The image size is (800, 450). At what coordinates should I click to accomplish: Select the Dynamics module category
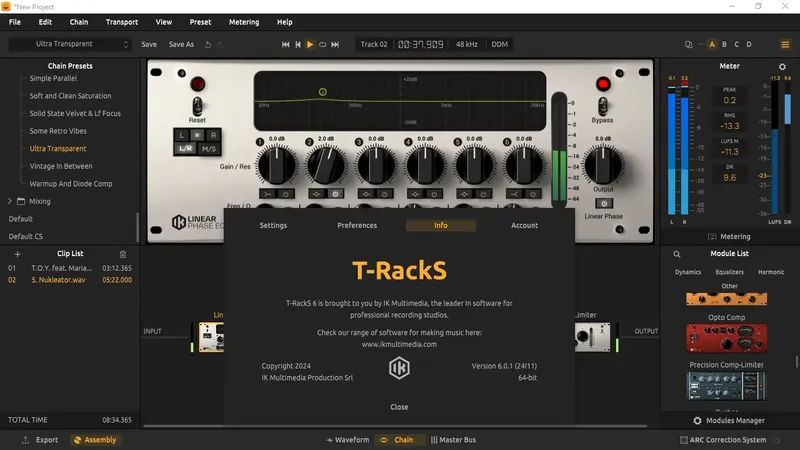coord(688,272)
